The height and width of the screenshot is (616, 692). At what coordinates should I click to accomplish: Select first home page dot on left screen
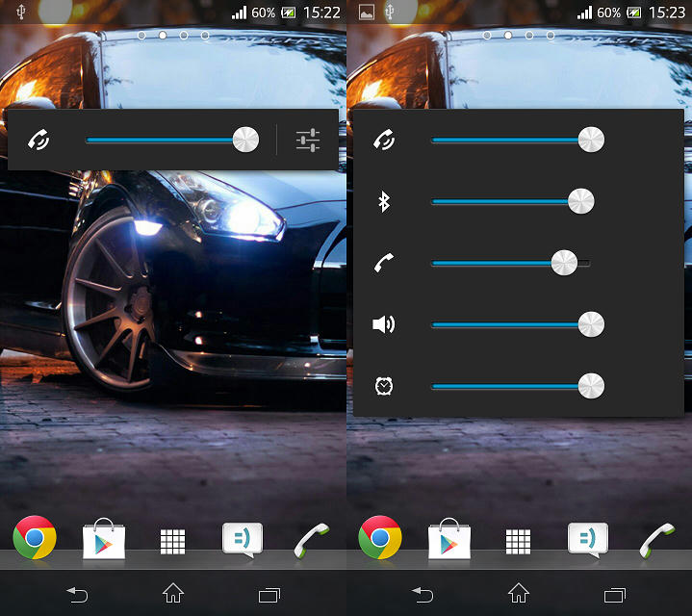click(x=141, y=35)
